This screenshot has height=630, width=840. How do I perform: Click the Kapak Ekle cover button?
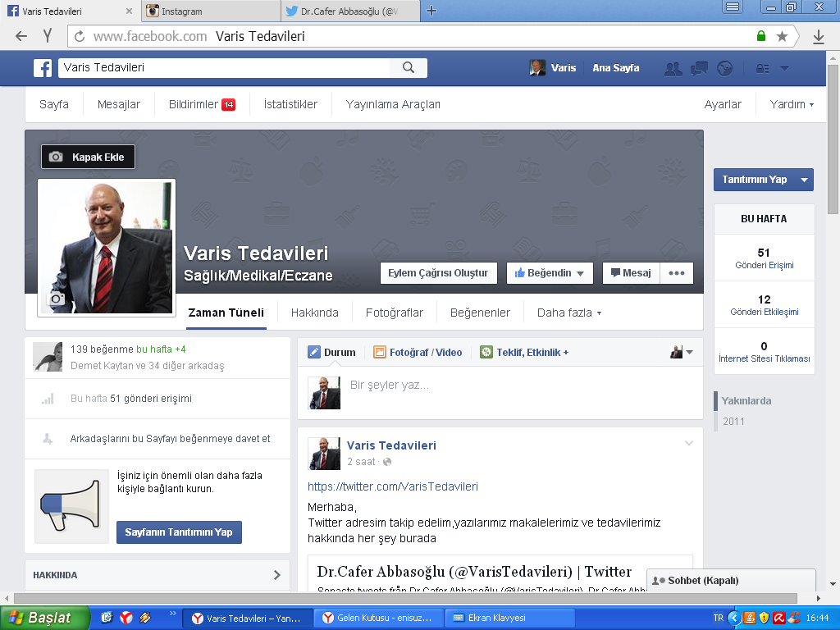pos(88,157)
